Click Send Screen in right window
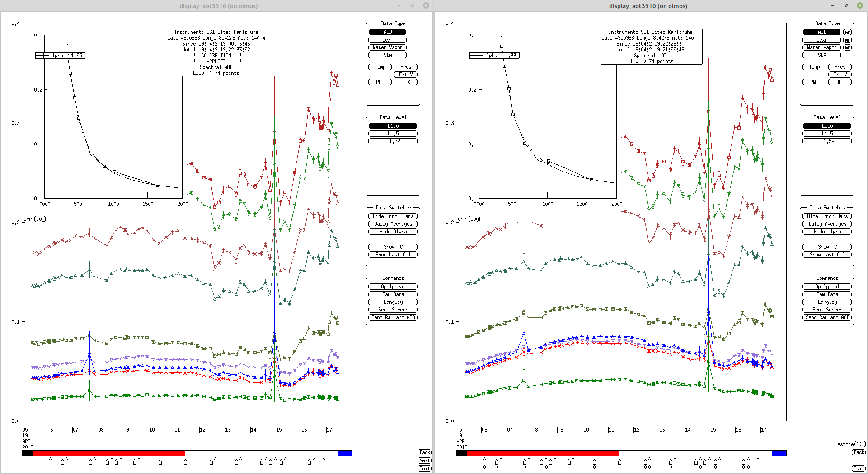The image size is (868, 474). pyautogui.click(x=827, y=310)
